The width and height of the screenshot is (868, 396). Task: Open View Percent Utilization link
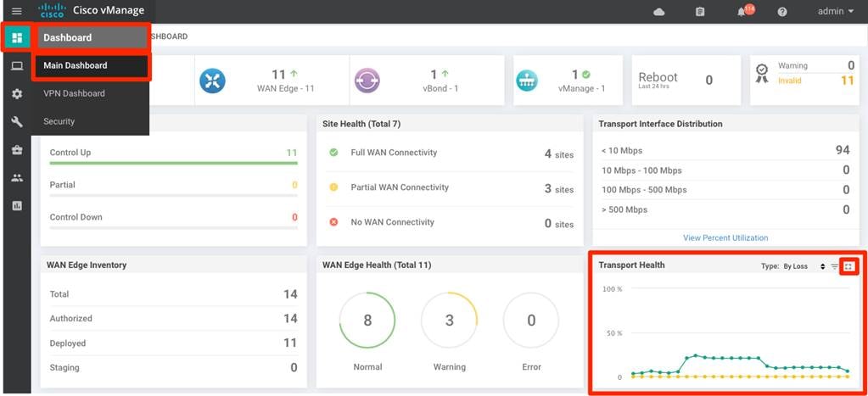click(725, 237)
